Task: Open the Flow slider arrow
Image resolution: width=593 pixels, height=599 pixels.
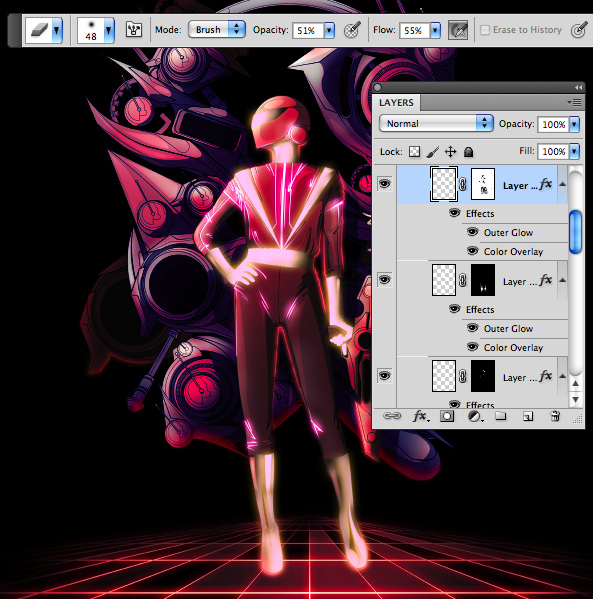Action: tap(435, 30)
